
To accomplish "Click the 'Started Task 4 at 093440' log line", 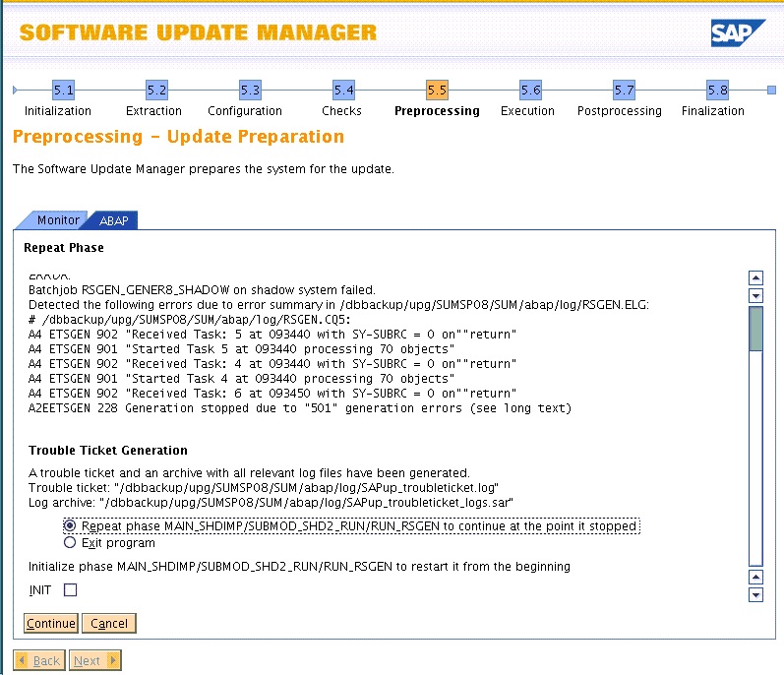I will pos(242,379).
